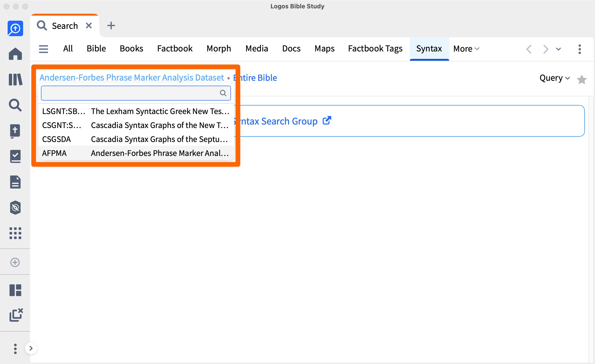Viewport: 595px width, 364px height.
Task: Open the panel three-dot menu
Action: click(x=580, y=49)
